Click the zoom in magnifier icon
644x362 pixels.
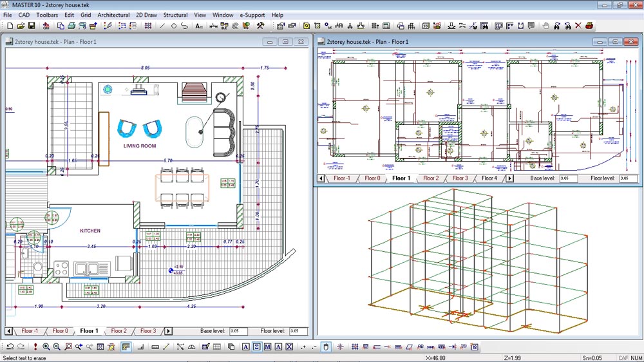pos(46,347)
